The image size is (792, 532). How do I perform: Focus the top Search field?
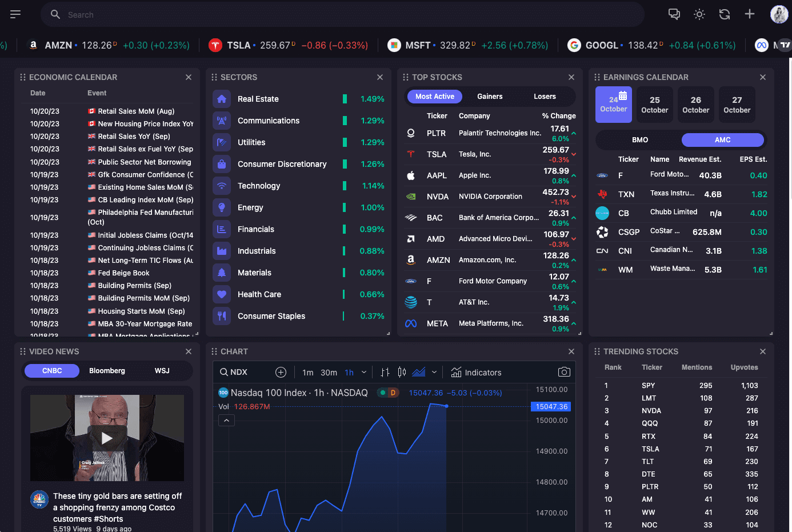click(x=343, y=14)
